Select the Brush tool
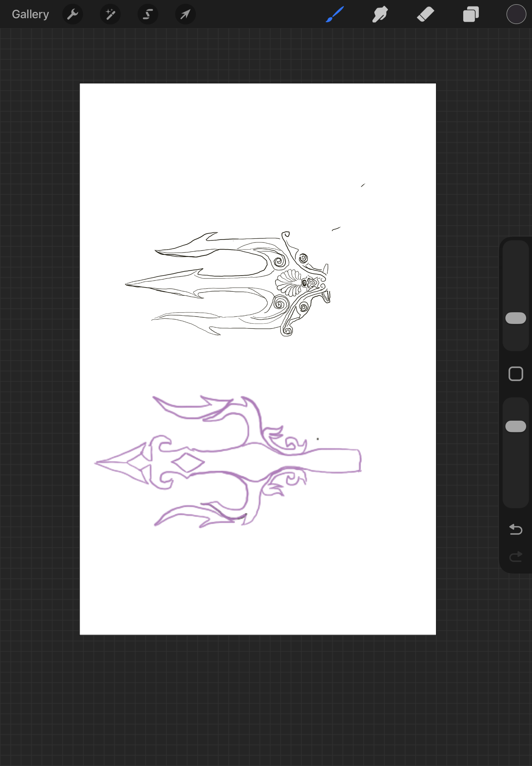Screen dimensions: 532x766 [335, 14]
